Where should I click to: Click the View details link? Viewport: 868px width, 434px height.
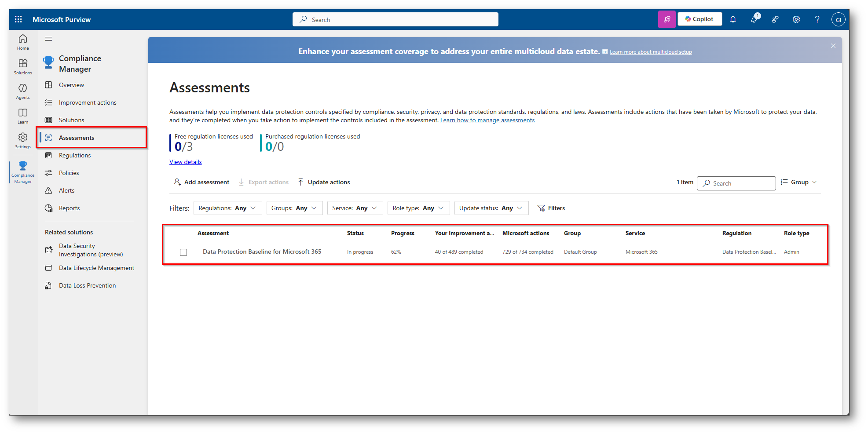[x=186, y=162]
